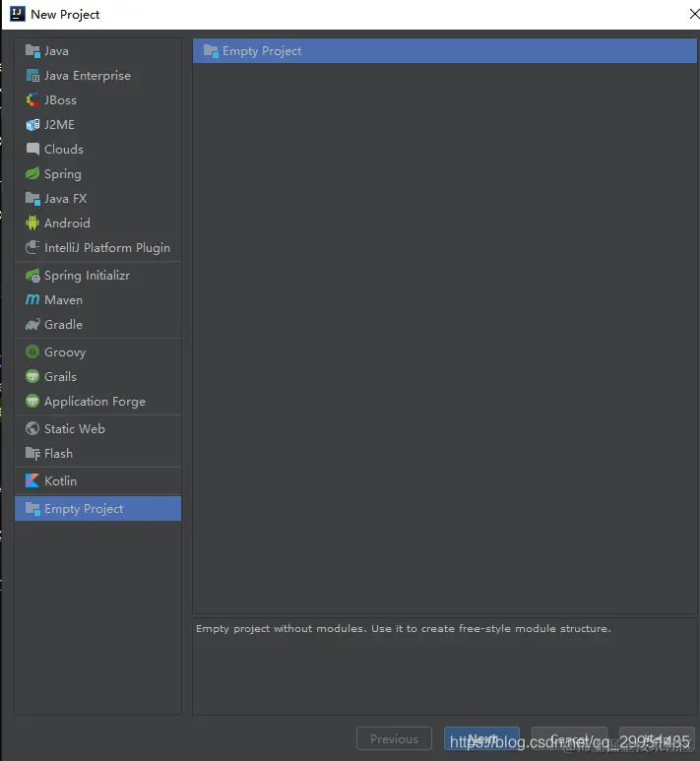
Task: Click the Application Forge icon
Action: (x=32, y=402)
